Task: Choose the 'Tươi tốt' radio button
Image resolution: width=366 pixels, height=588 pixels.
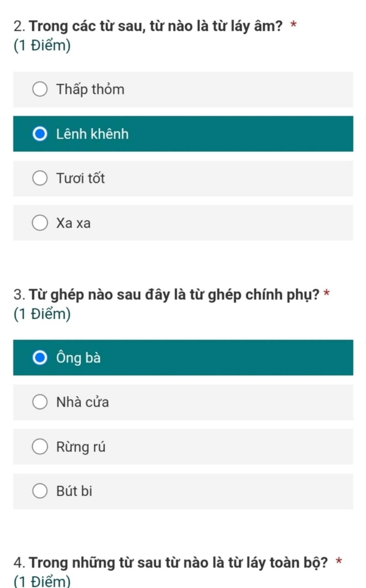Action: (x=40, y=178)
